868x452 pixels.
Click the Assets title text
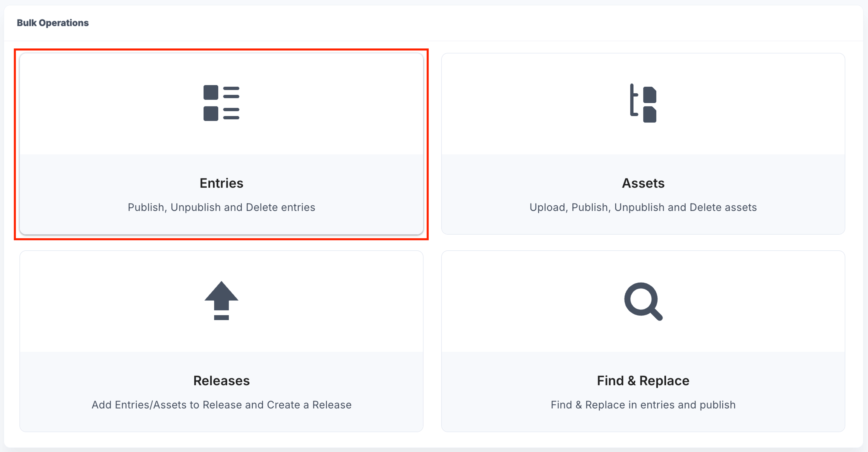643,183
